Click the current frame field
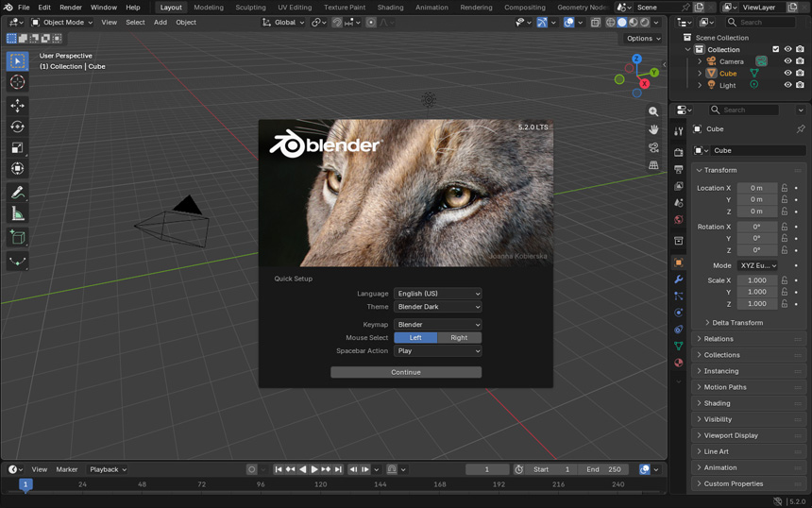 (487, 469)
